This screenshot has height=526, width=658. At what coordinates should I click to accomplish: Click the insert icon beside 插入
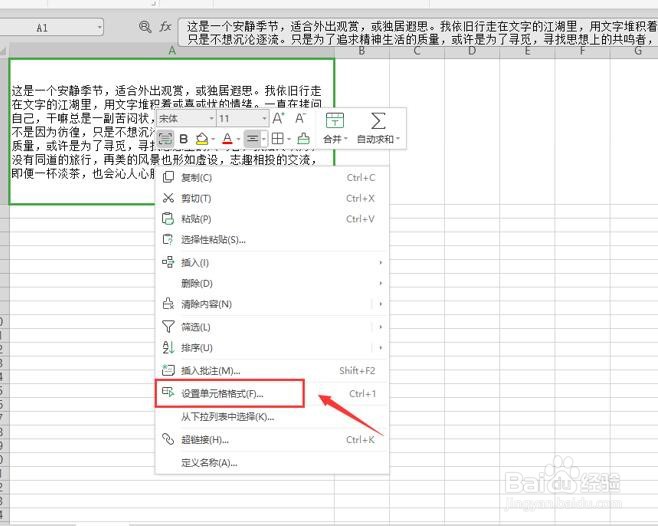click(168, 262)
